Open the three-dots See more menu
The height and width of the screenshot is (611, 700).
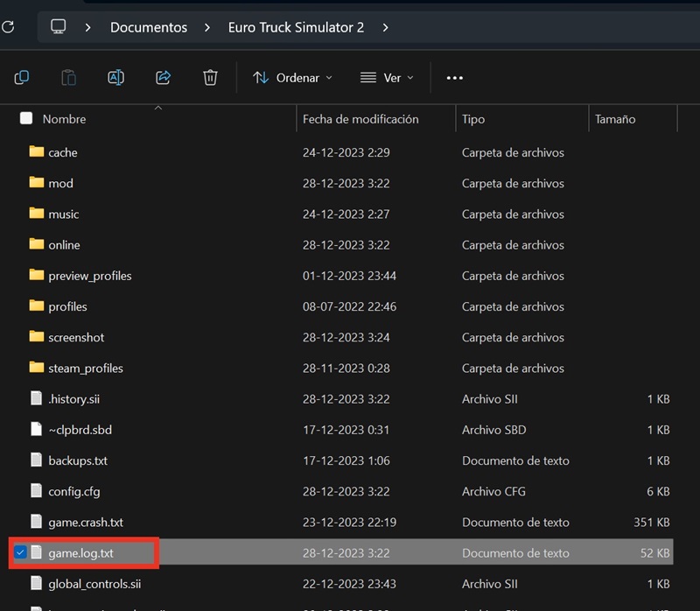coord(454,78)
